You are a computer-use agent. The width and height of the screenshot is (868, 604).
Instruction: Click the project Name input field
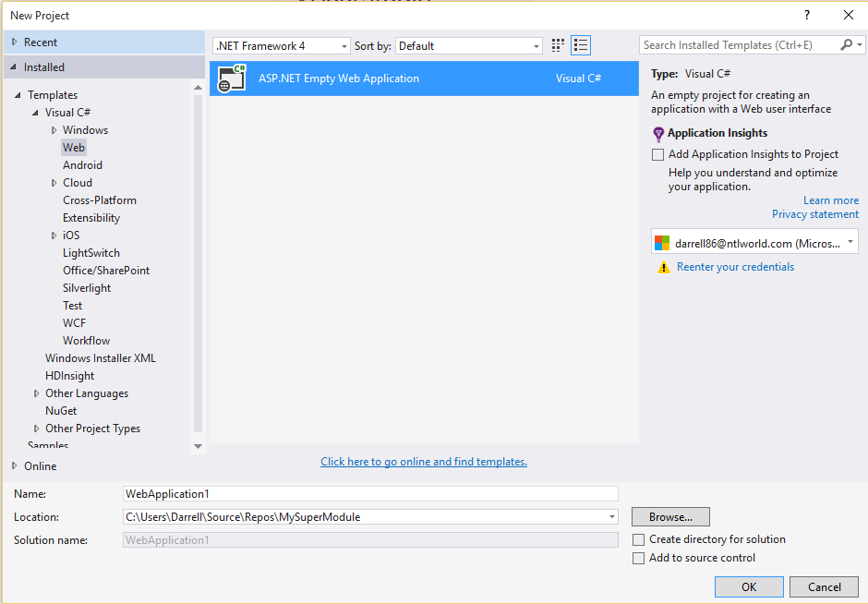point(369,494)
